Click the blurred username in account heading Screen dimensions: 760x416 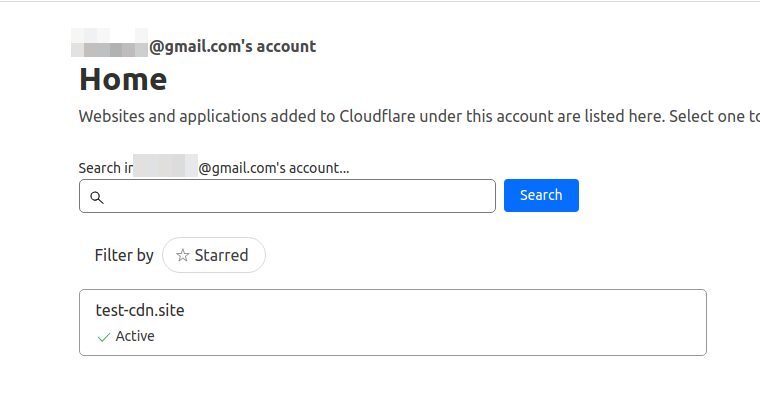tap(110, 43)
